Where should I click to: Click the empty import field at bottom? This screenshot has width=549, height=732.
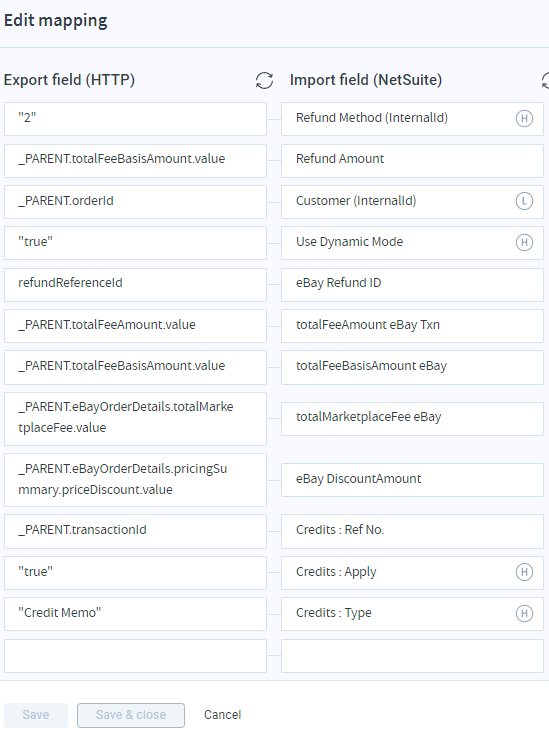[x=412, y=656]
